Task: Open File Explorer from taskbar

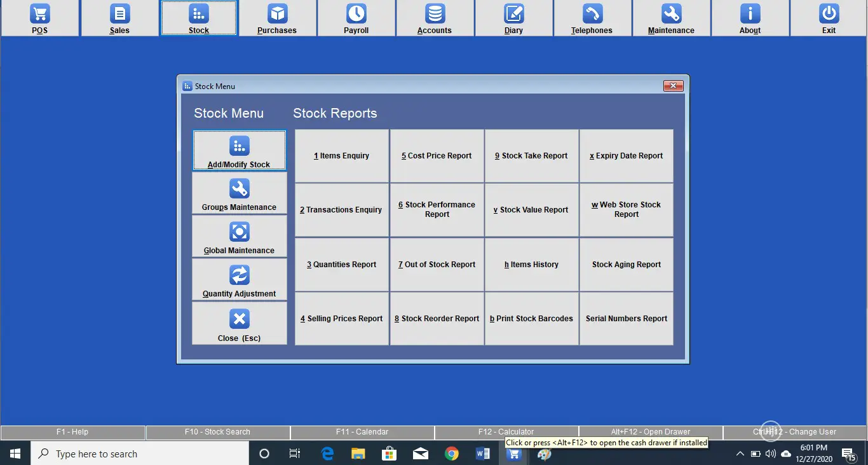Action: tap(358, 454)
